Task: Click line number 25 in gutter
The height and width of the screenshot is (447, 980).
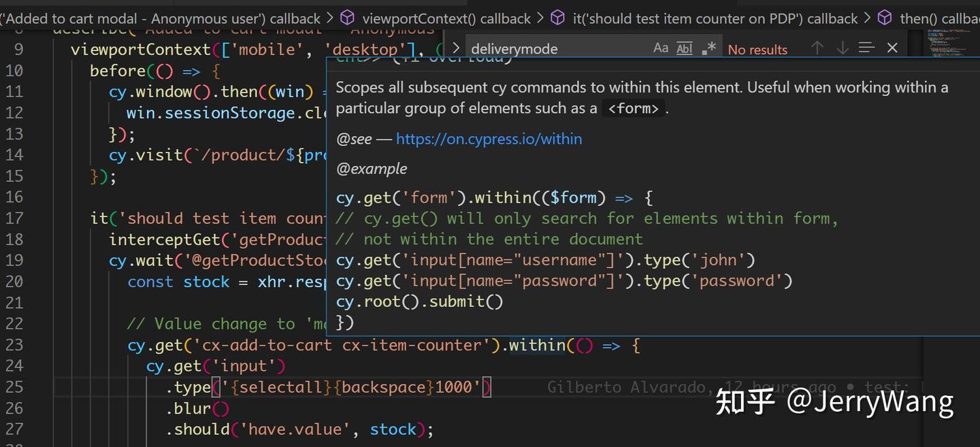Action: [x=14, y=387]
